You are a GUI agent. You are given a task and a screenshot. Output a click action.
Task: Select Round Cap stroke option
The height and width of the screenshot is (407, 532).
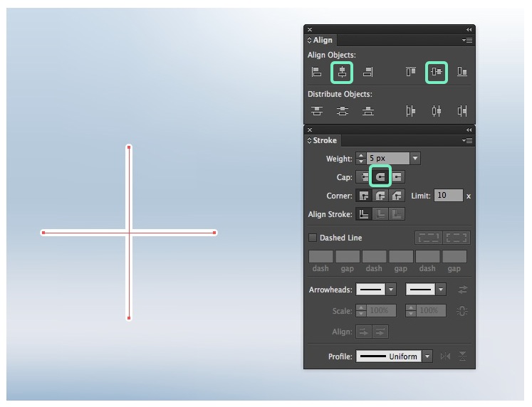(380, 177)
